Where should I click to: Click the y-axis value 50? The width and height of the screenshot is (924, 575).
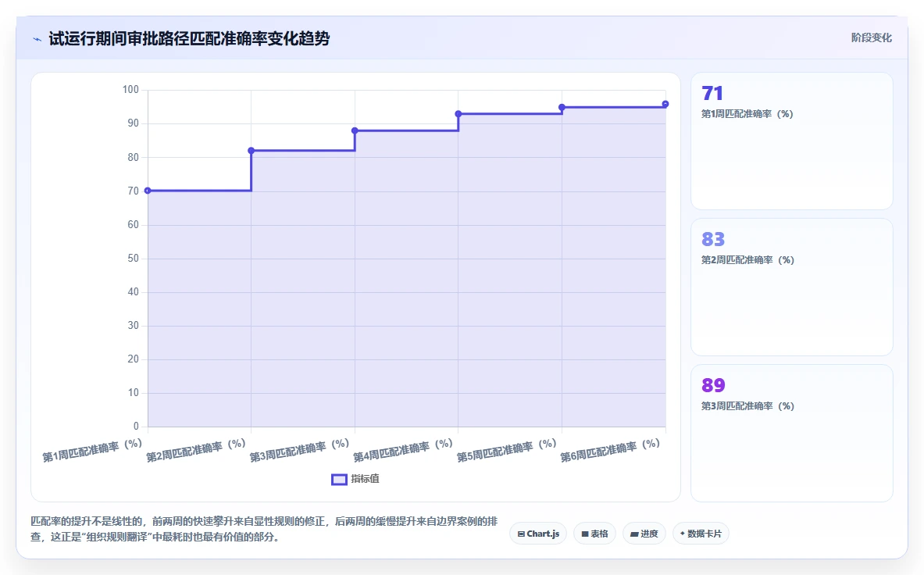click(x=134, y=258)
